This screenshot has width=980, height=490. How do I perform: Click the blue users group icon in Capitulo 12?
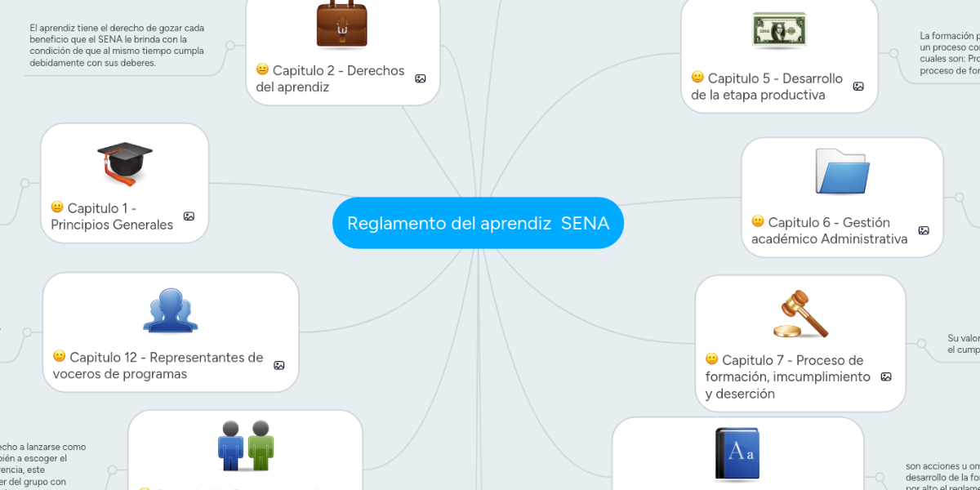(171, 310)
